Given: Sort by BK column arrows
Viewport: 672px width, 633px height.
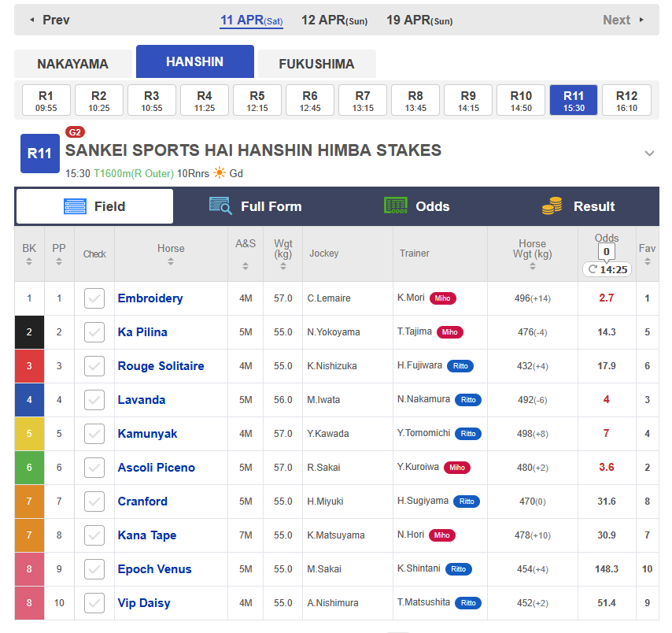Looking at the screenshot, I should (x=29, y=261).
